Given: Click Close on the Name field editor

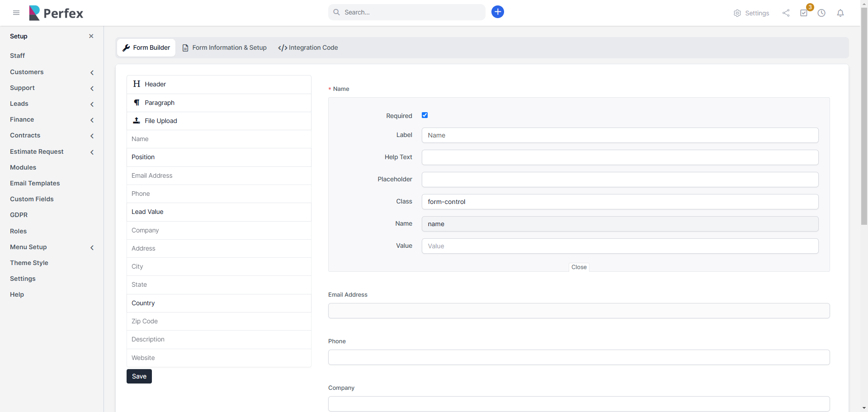Looking at the screenshot, I should click(x=579, y=267).
